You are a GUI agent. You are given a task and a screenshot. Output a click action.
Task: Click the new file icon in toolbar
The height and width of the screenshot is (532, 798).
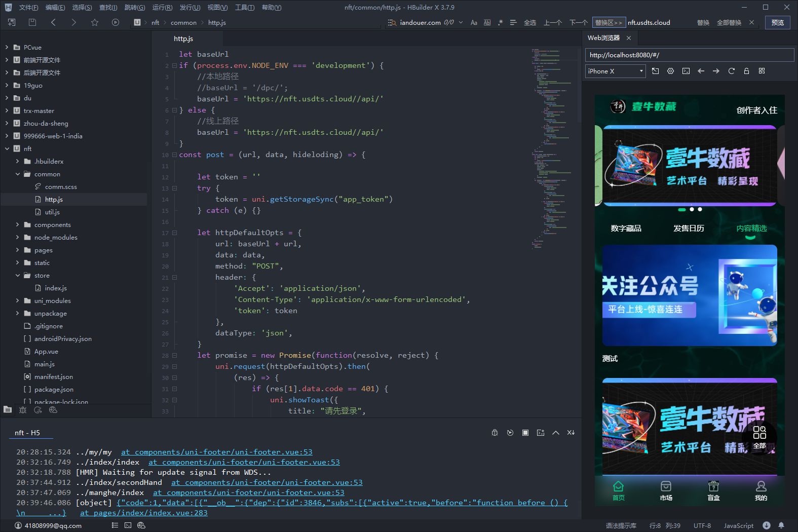(x=12, y=22)
